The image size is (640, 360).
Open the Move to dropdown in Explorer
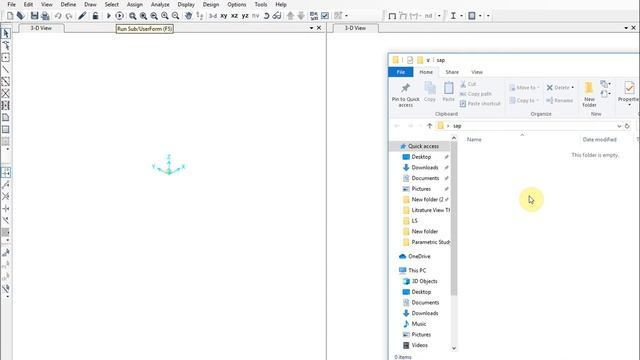[x=524, y=88]
